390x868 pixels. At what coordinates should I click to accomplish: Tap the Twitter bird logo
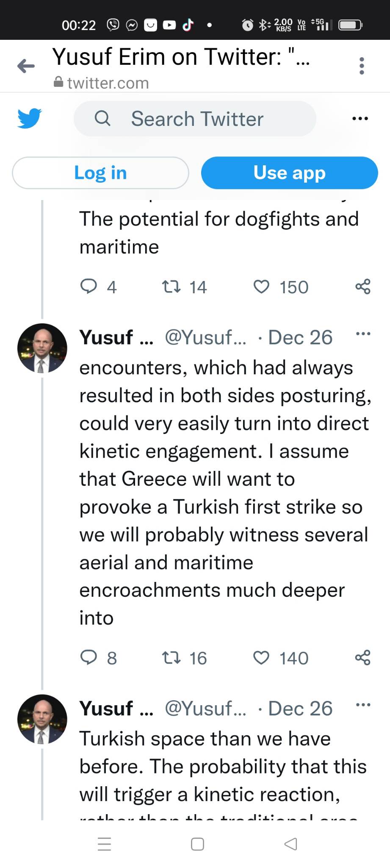coord(30,118)
